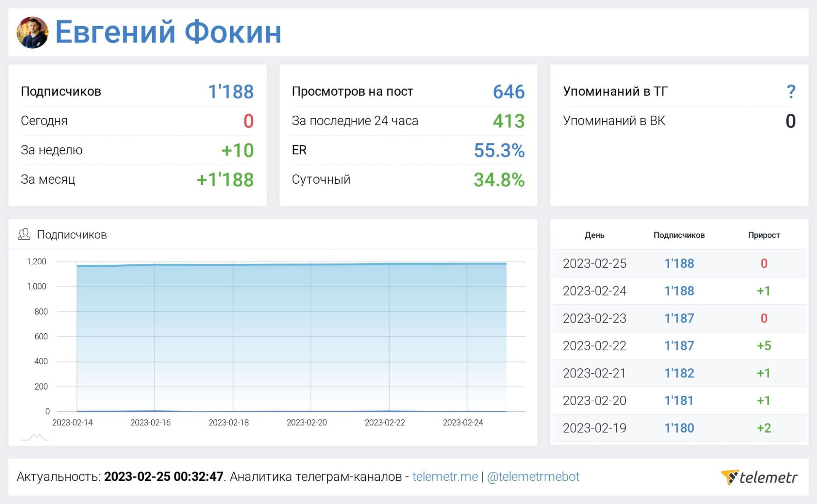Click the 1,000 y-axis label
Screen dimensions: 817x504
(x=37, y=286)
